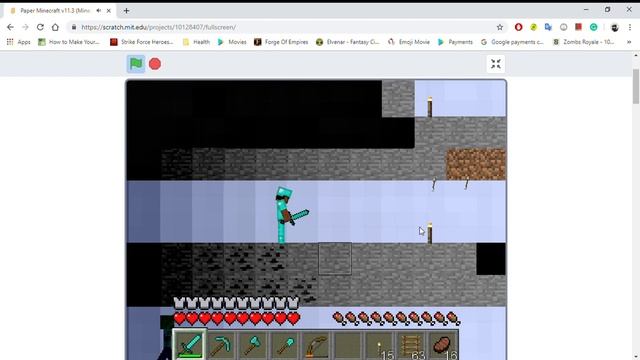Exit fullscreen mode with the shrink icon
Screen dimensions: 640x360
pyautogui.click(x=496, y=64)
